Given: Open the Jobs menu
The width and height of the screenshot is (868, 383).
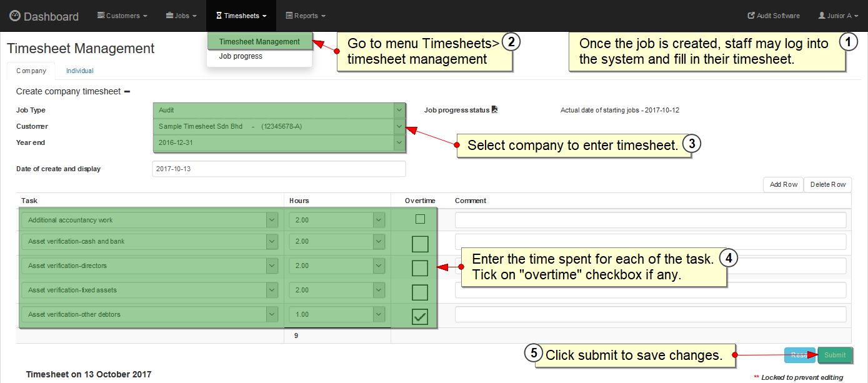Looking at the screenshot, I should coord(181,16).
